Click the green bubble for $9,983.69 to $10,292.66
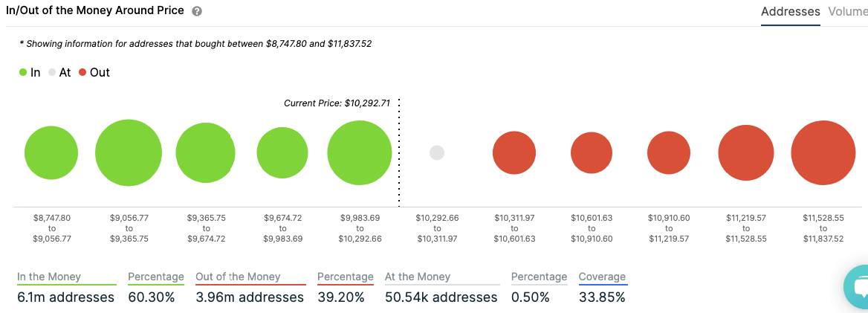 click(359, 152)
